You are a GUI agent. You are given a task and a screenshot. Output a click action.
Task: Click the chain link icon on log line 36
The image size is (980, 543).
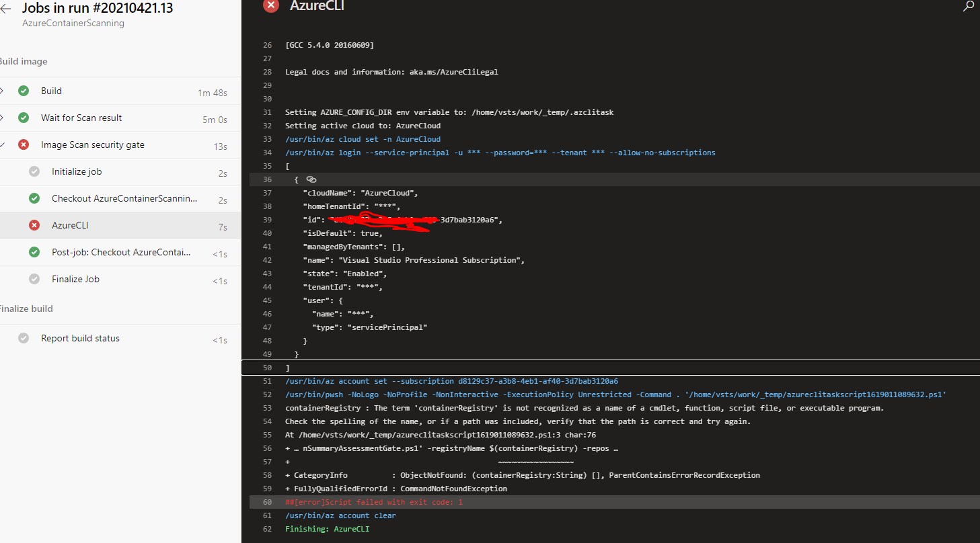tap(311, 179)
